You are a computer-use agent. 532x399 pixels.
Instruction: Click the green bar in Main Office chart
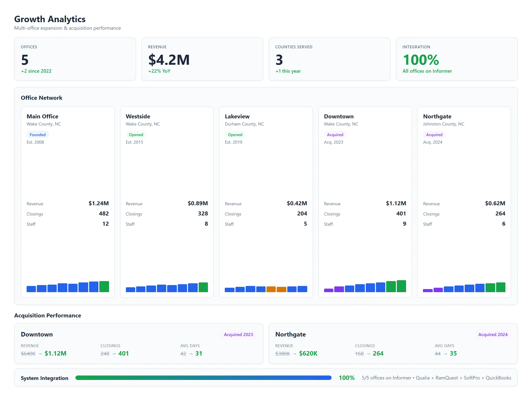(104, 286)
